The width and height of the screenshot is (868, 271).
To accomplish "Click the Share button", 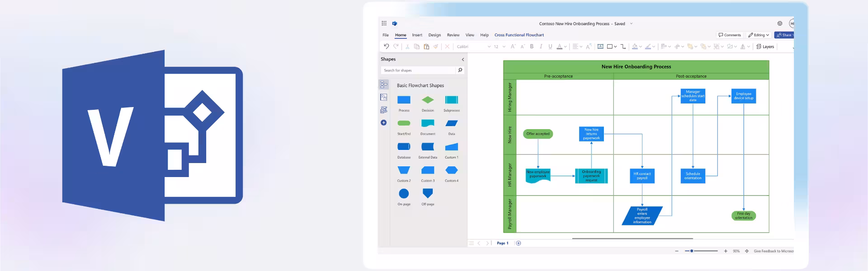I will [x=784, y=35].
